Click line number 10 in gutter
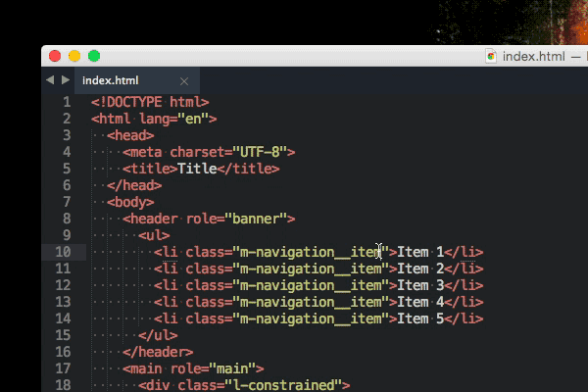This screenshot has height=392, width=588. tap(63, 252)
